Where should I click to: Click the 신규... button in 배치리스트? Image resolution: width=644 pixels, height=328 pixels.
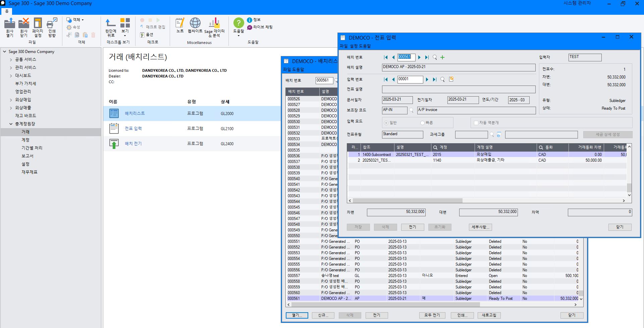click(323, 315)
